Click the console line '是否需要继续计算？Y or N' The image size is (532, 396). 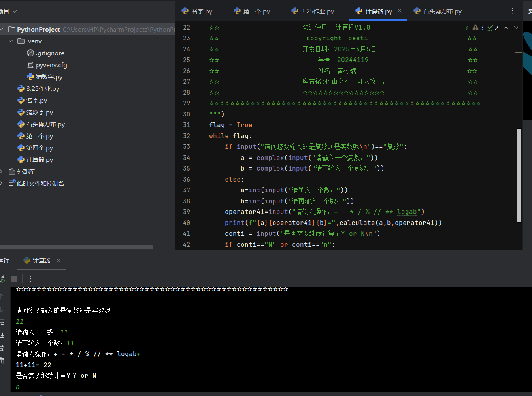[56, 376]
